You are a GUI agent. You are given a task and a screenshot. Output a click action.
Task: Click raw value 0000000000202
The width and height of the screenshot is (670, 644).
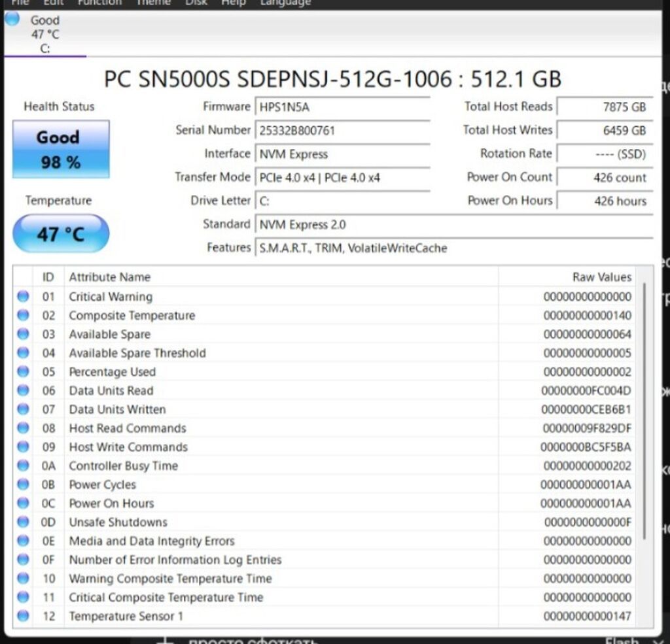[587, 466]
